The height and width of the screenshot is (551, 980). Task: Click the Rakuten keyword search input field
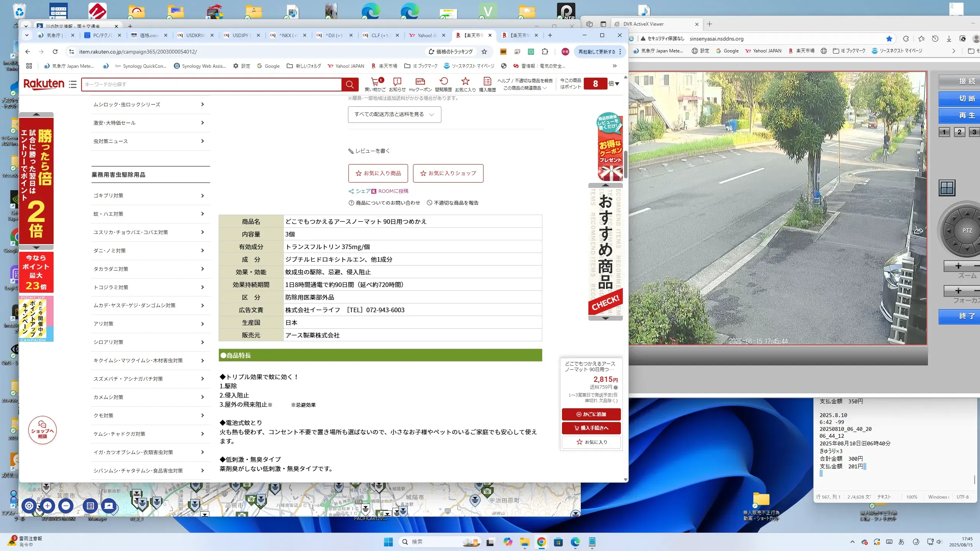(211, 85)
